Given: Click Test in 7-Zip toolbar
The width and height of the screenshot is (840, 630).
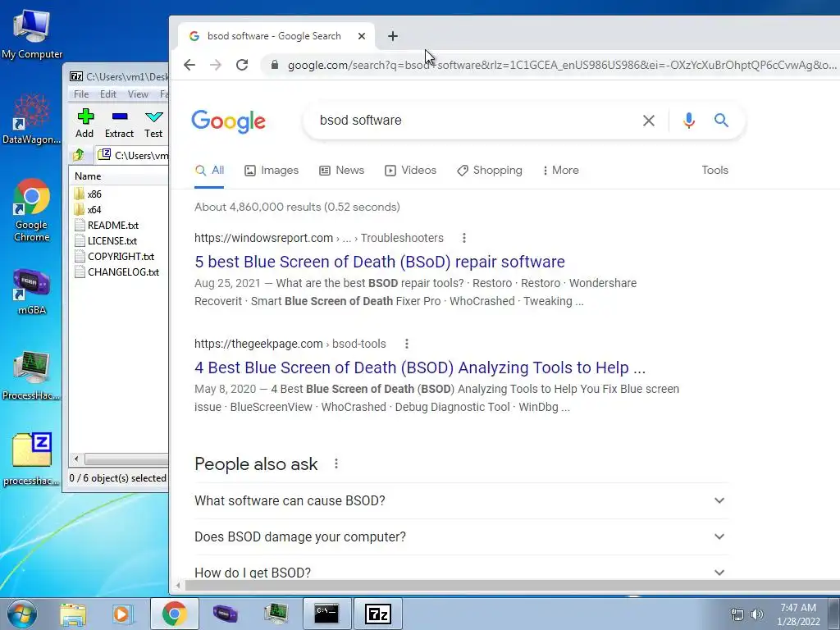Looking at the screenshot, I should [x=153, y=123].
